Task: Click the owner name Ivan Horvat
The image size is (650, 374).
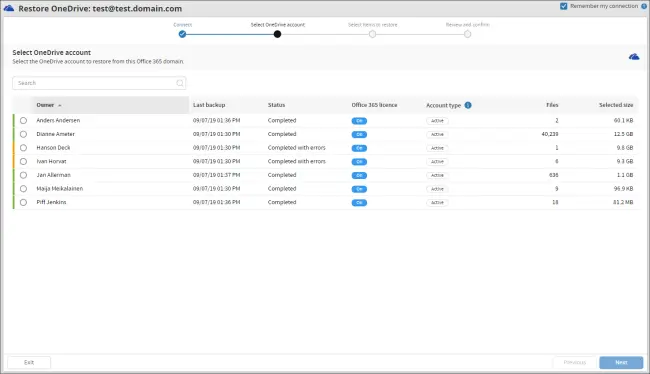Action: (x=51, y=162)
